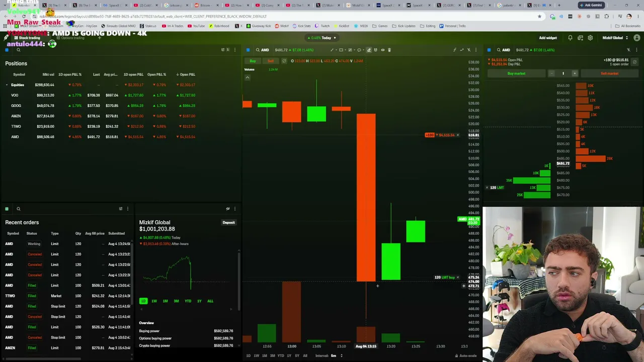Click the Buy button on the chart

[x=253, y=61]
